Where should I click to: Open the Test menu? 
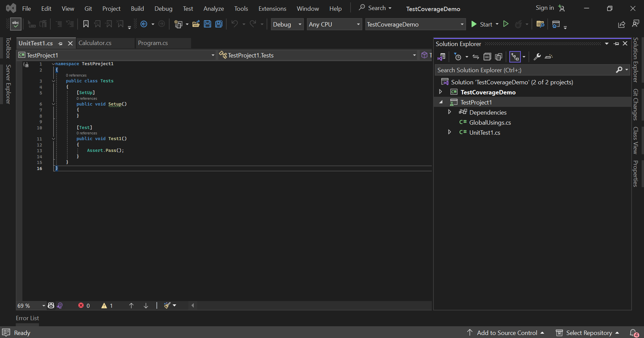pyautogui.click(x=188, y=8)
